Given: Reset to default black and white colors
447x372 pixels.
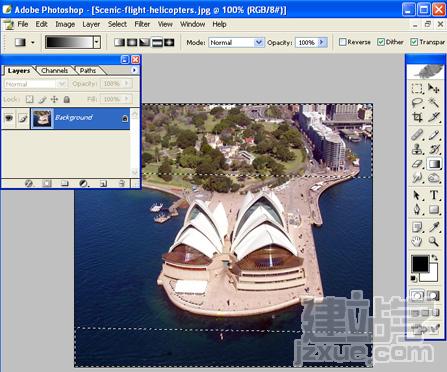Looking at the screenshot, I should click(414, 279).
